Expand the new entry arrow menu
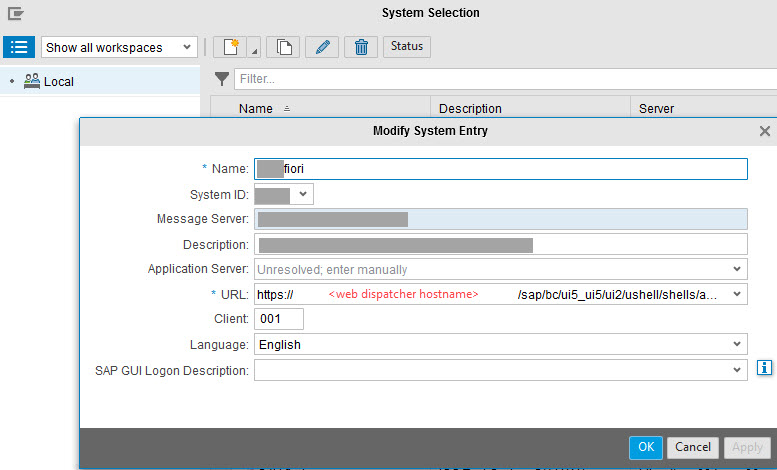The image size is (777, 470). click(254, 47)
